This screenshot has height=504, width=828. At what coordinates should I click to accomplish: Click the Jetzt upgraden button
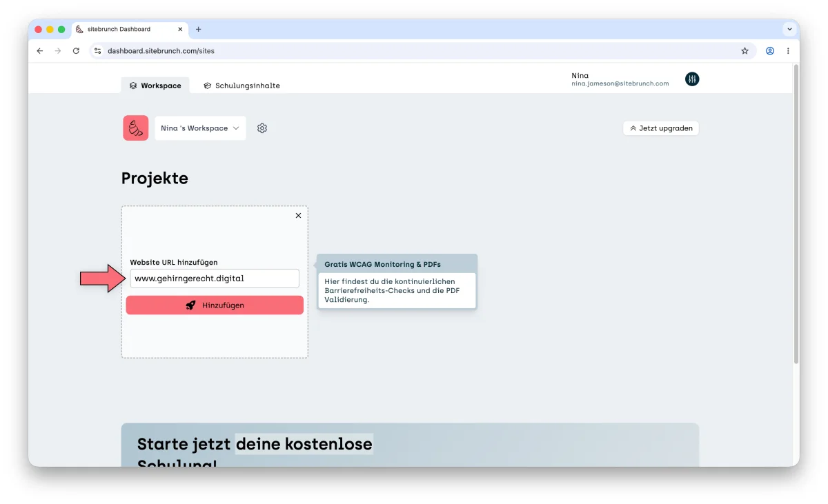pos(661,128)
